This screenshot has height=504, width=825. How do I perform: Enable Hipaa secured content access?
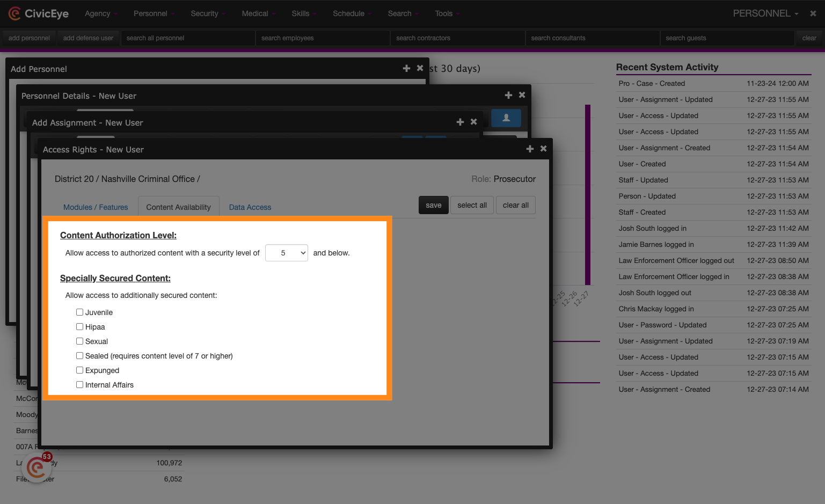(79, 326)
